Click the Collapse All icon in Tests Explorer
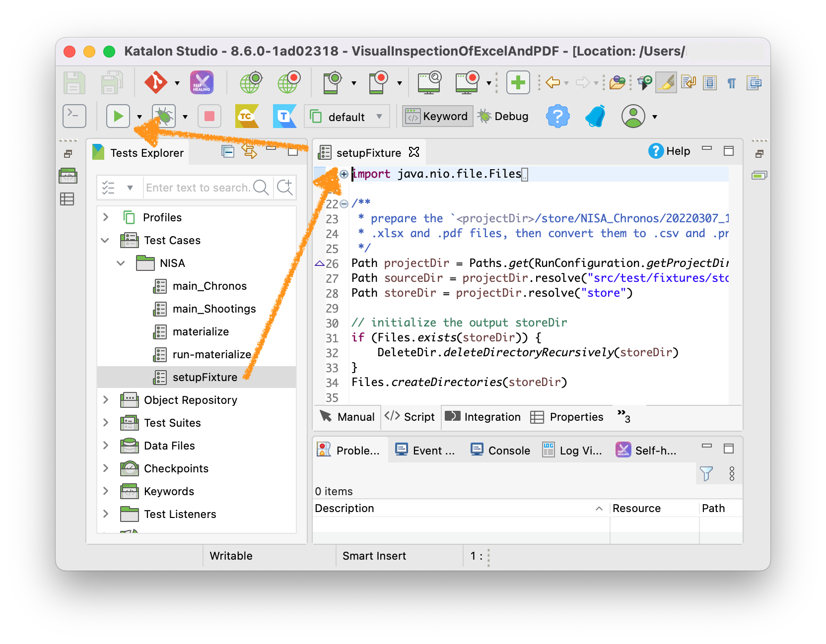The image size is (826, 644). (228, 151)
